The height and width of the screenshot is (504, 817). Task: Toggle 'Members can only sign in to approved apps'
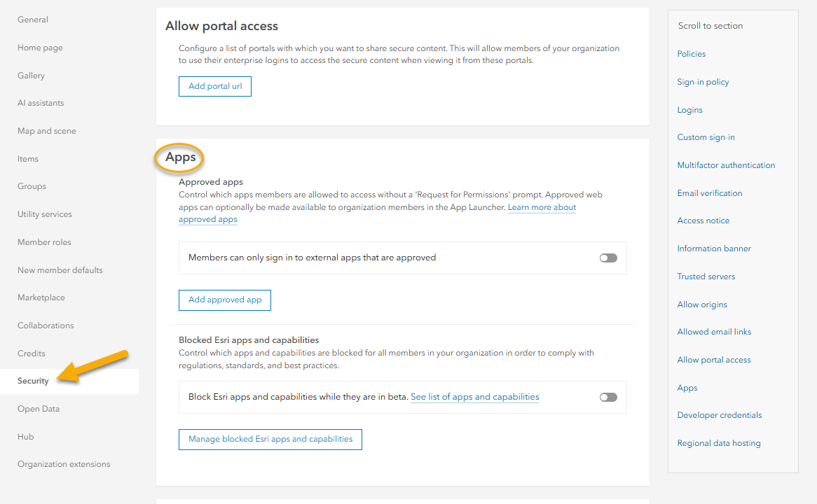click(608, 258)
